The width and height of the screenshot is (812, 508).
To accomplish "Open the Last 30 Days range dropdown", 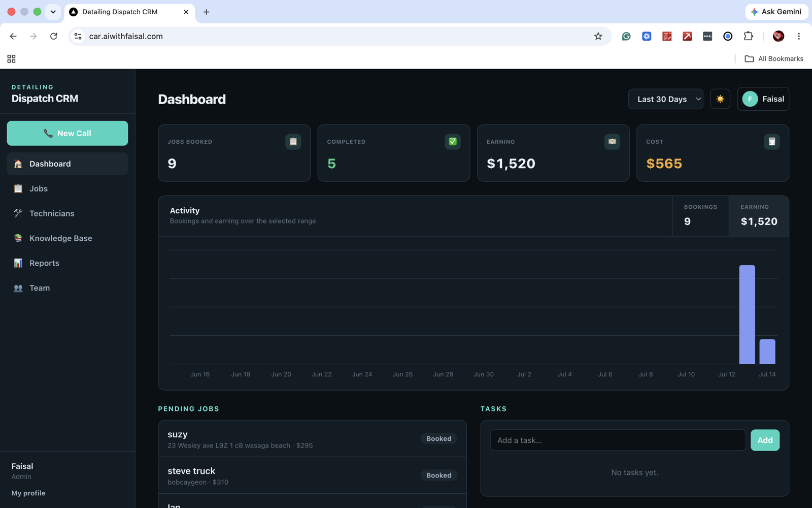I will coord(666,99).
